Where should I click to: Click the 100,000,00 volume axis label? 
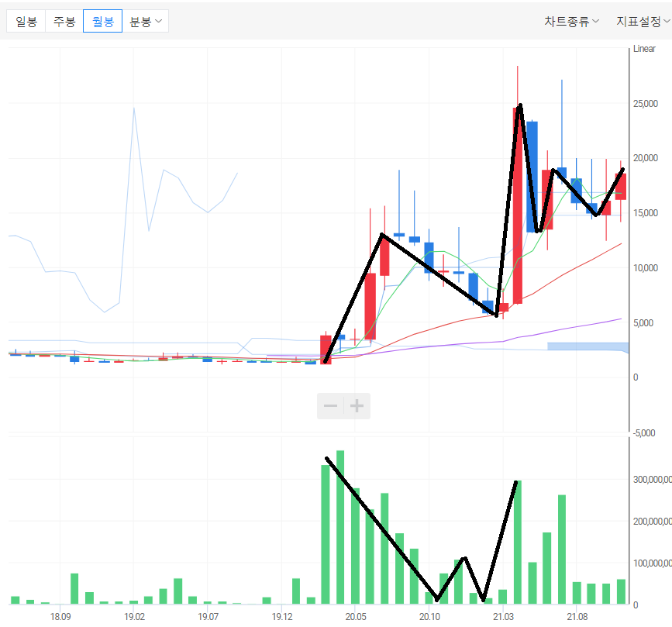(x=653, y=563)
